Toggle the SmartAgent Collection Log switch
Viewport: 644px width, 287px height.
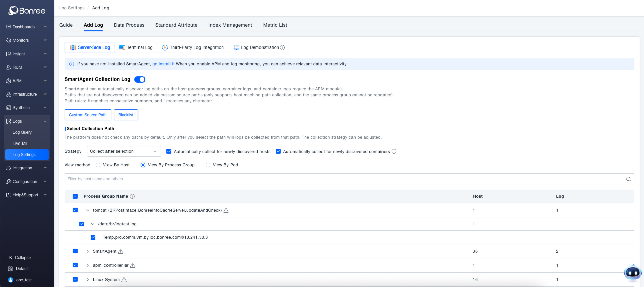pyautogui.click(x=140, y=79)
